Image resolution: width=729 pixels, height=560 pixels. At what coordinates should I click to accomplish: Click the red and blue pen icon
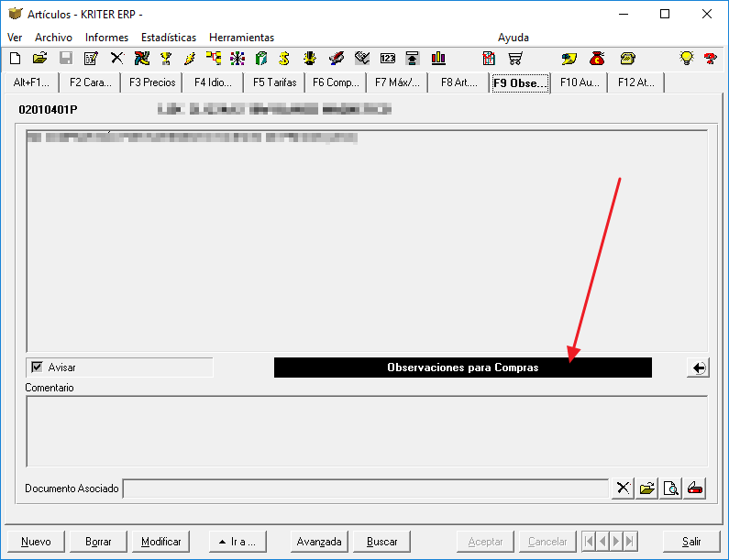click(x=337, y=59)
